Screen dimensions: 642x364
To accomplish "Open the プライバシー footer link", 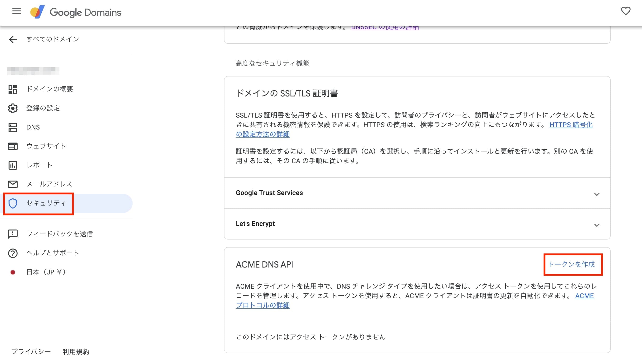I will 31,352.
